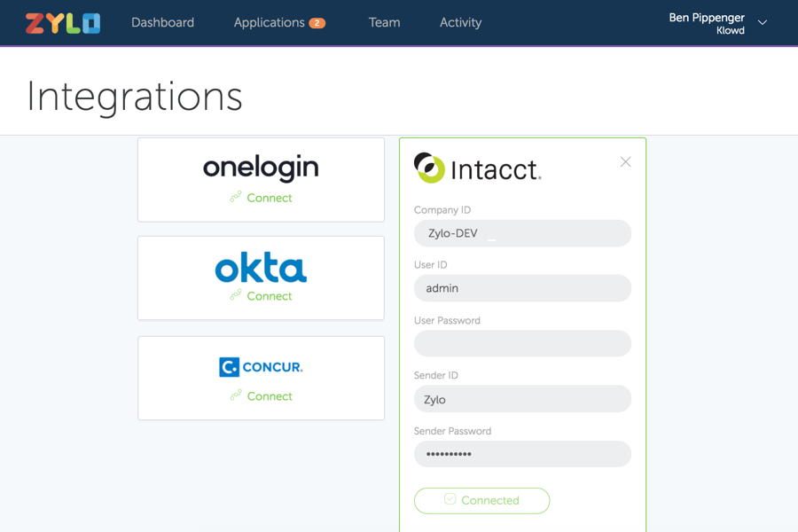Image resolution: width=798 pixels, height=532 pixels.
Task: Navigate to Activity
Action: (460, 23)
